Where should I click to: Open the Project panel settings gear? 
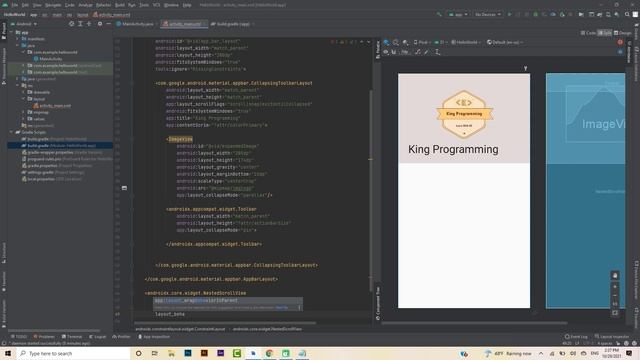pyautogui.click(x=100, y=24)
